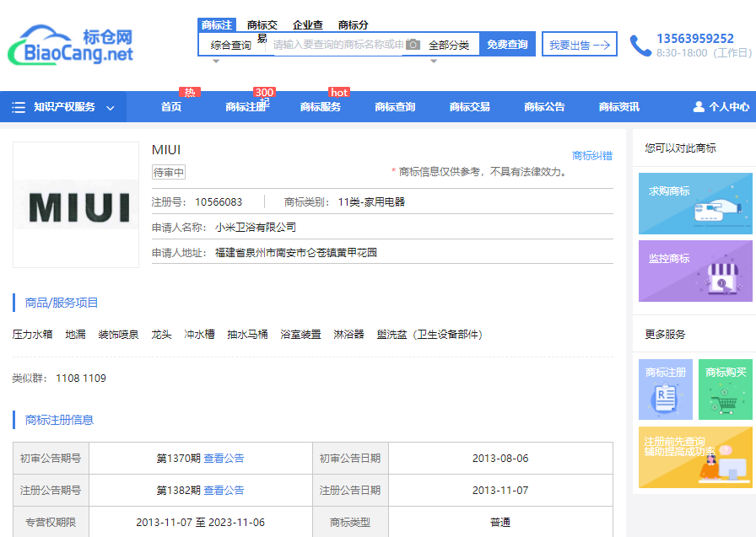756x537 pixels.
Task: Open the 求购商标 card
Action: pos(695,204)
